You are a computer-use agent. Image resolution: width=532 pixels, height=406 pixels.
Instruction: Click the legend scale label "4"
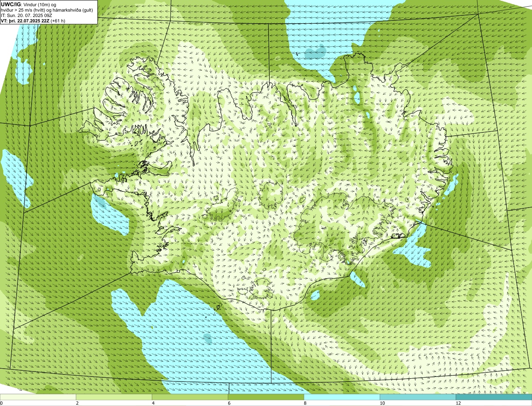point(153,403)
